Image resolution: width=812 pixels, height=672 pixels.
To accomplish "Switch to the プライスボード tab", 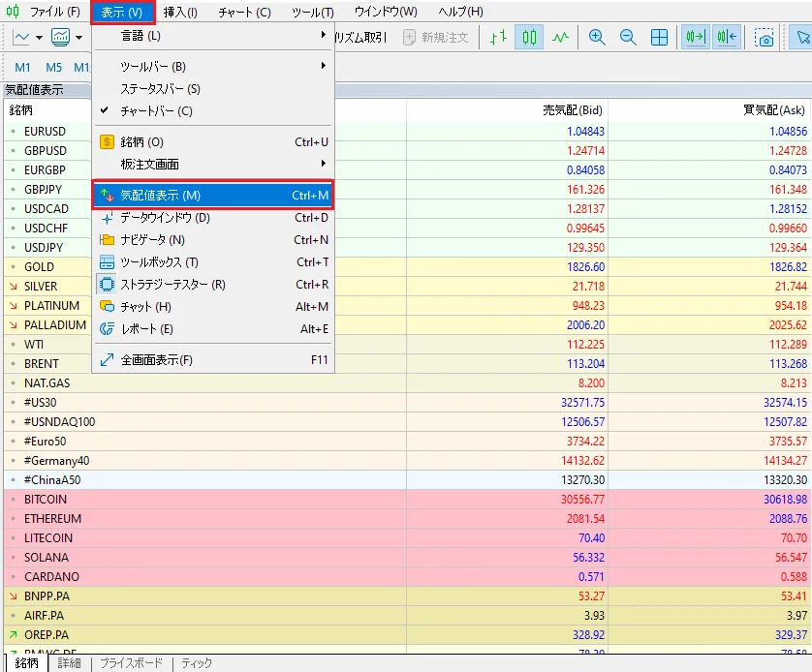I will coord(131,663).
